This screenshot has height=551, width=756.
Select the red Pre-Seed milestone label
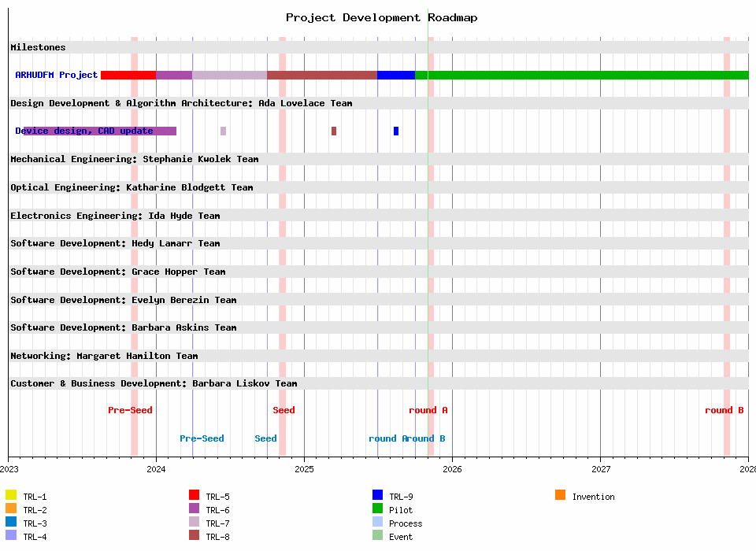click(x=130, y=410)
